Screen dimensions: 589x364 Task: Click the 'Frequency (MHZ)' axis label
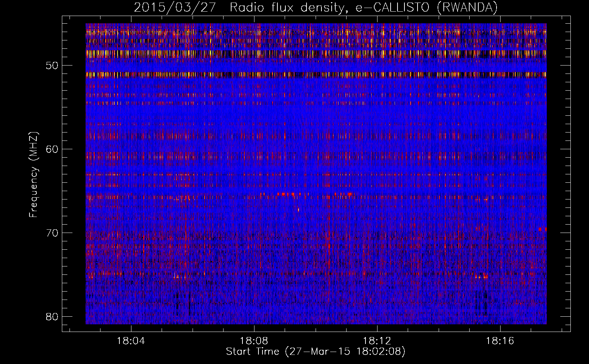pos(33,175)
